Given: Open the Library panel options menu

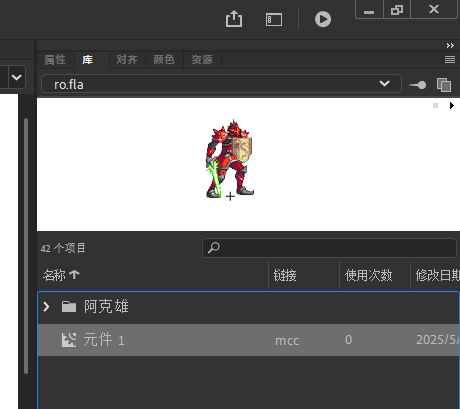Looking at the screenshot, I should click(450, 60).
